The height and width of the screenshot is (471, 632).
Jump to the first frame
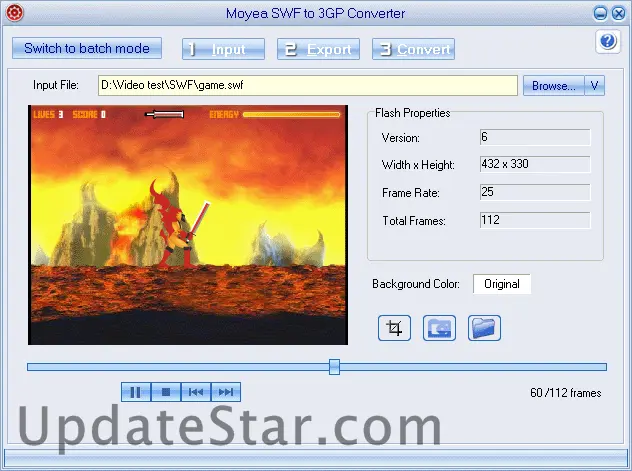196,392
